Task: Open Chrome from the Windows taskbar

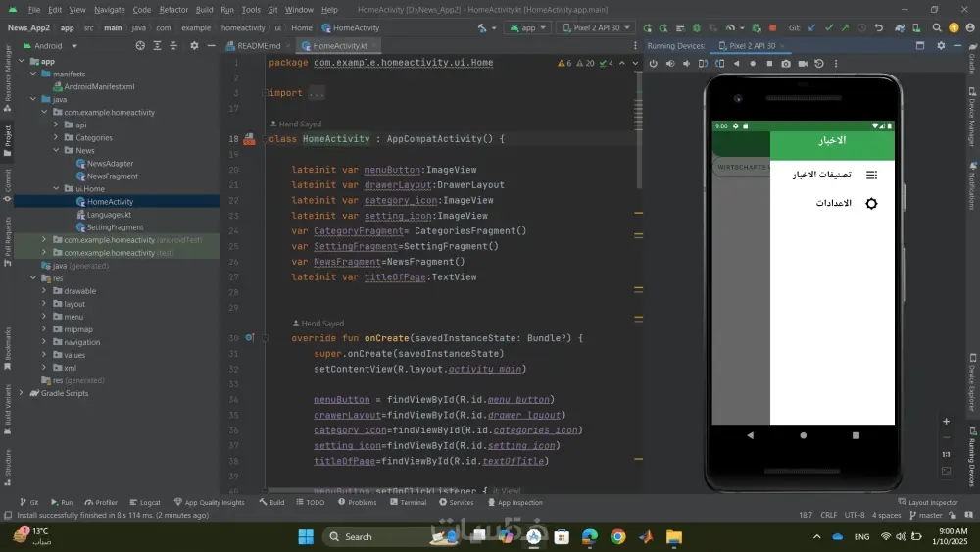Action: click(x=617, y=536)
